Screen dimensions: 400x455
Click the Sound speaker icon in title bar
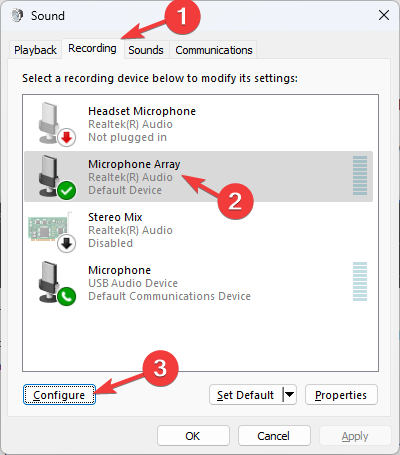point(17,15)
